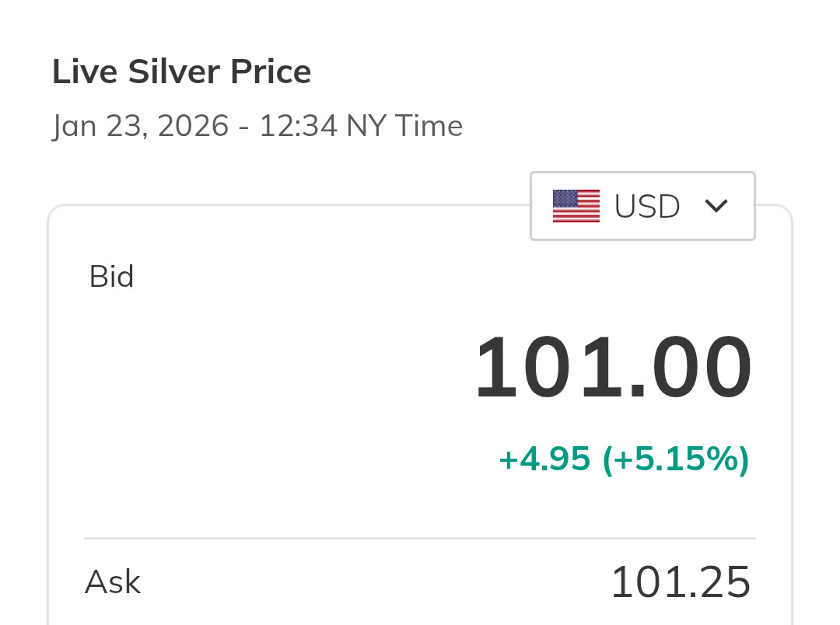Click the word Live in the heading
The image size is (840, 625).
[x=86, y=72]
